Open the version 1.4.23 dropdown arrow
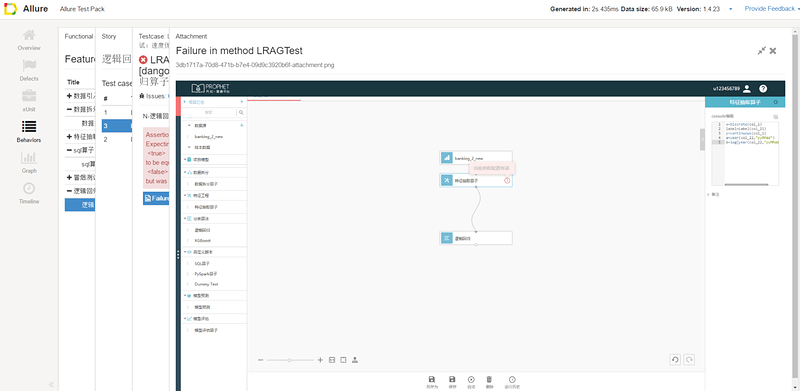This screenshot has height=391, width=800. click(x=731, y=9)
